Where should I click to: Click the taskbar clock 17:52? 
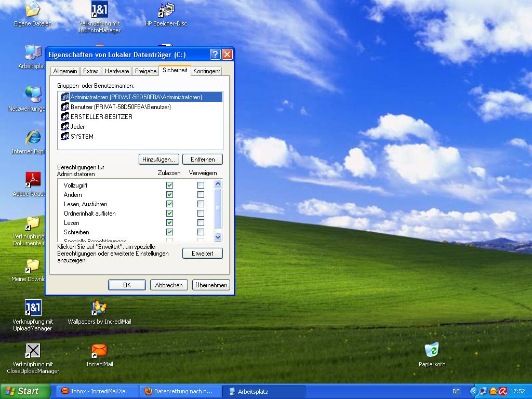point(518,392)
